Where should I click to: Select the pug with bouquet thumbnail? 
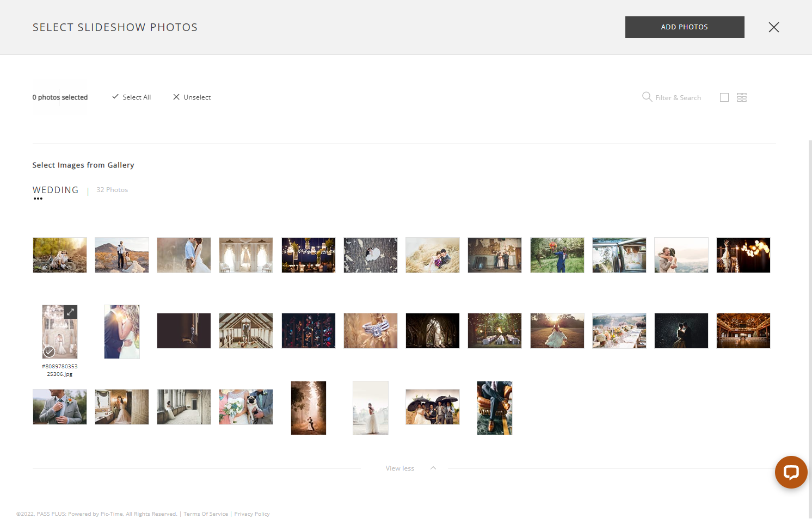coord(246,407)
